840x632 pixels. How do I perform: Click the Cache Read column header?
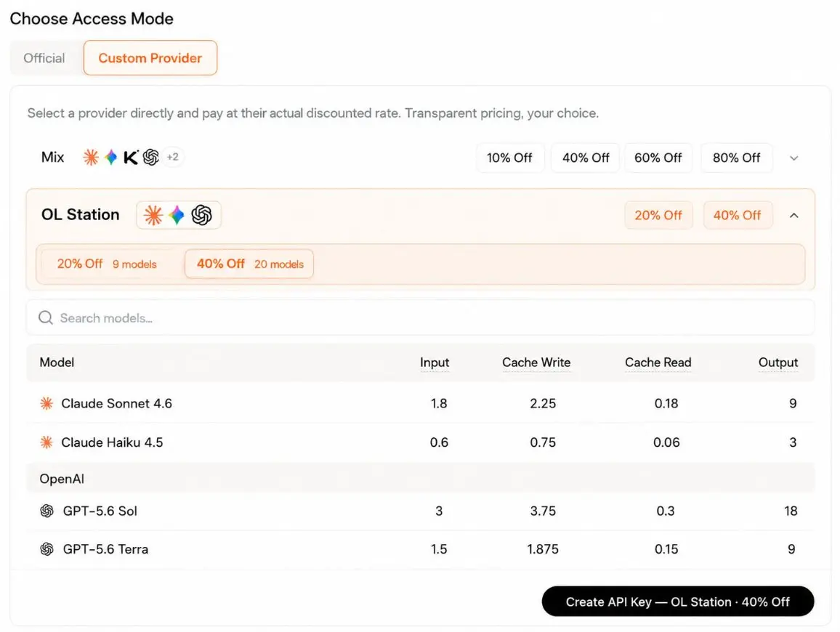(658, 362)
